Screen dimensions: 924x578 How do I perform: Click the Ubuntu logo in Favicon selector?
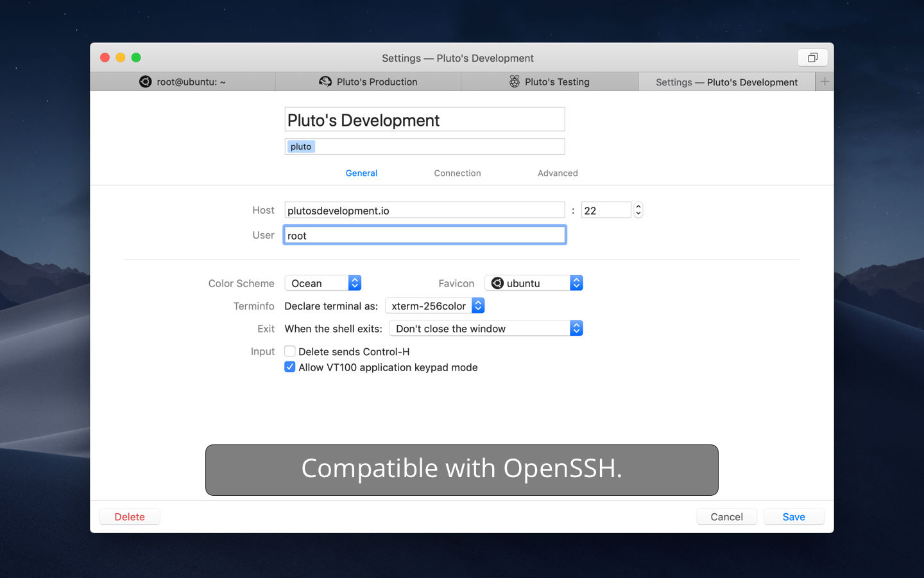coord(497,283)
